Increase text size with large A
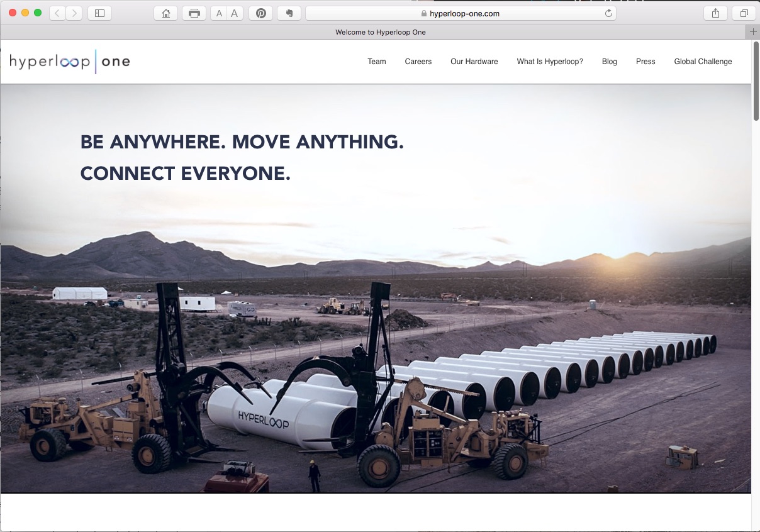760x532 pixels. click(235, 13)
